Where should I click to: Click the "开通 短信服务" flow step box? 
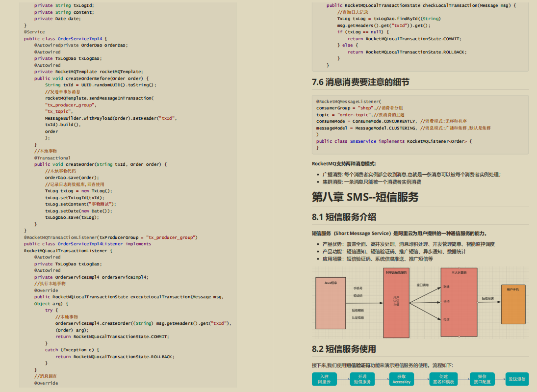[362, 379]
